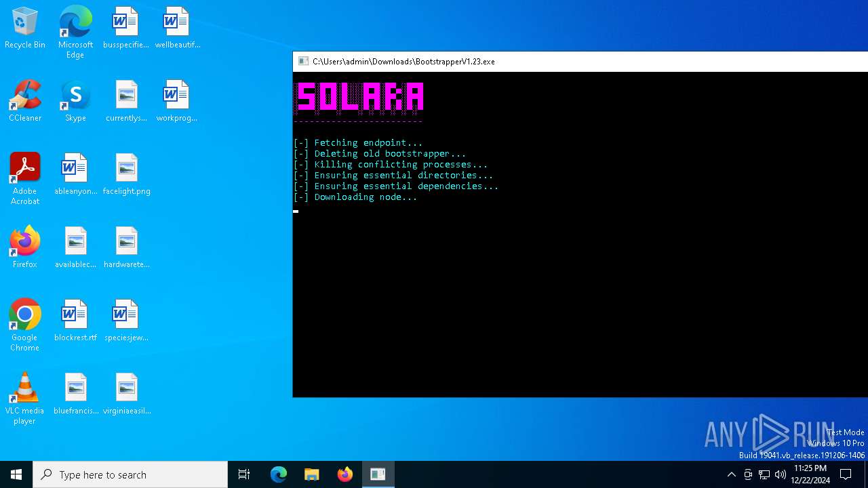Open Google Chrome desktop shortcut

(25, 325)
